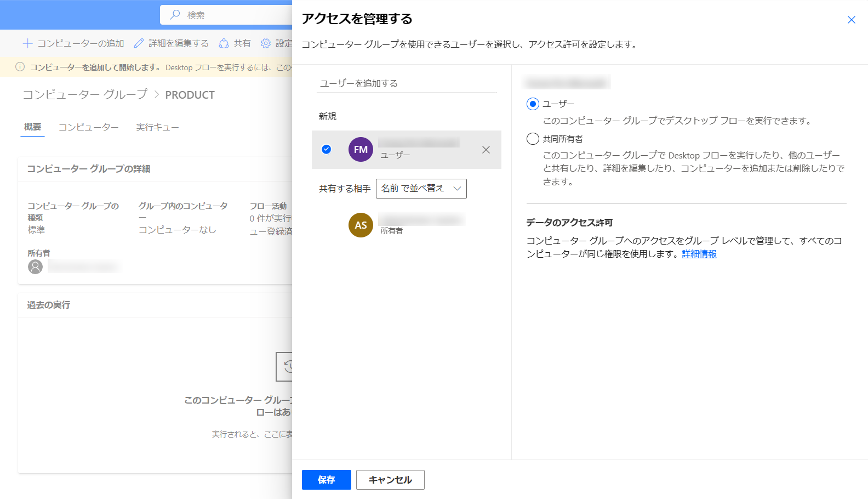Click the アクセスを管理する title
The width and height of the screenshot is (868, 499).
point(357,19)
